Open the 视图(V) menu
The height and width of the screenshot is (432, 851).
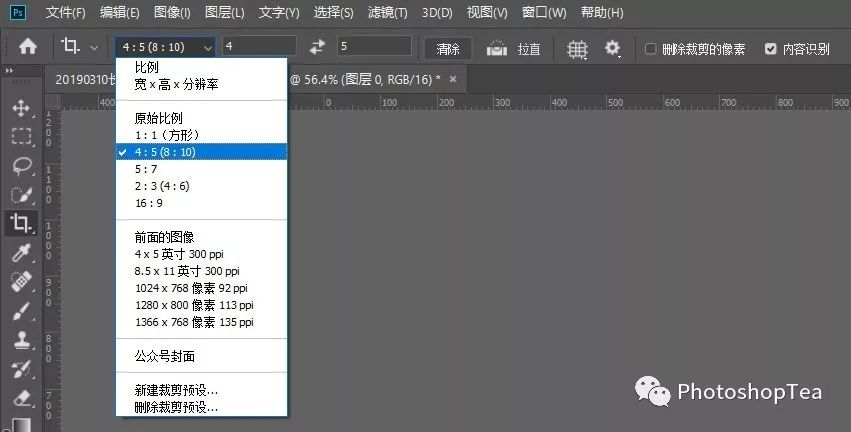click(x=487, y=12)
